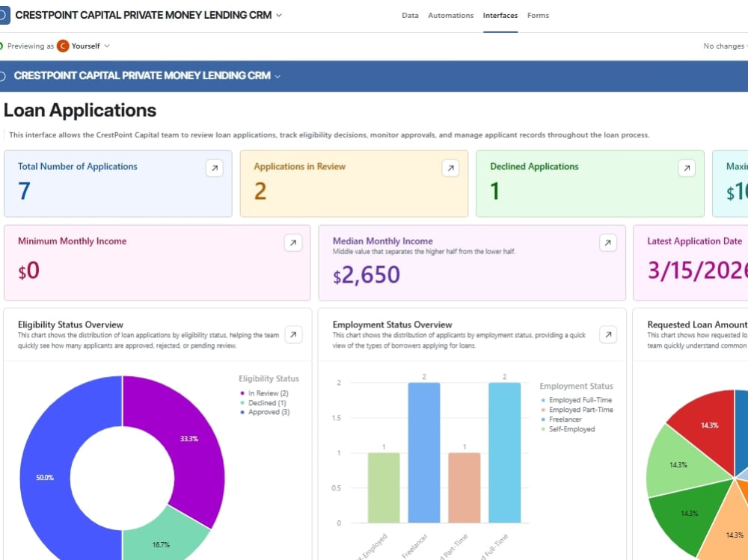Click the orange Yourself avatar icon
This screenshot has width=748, height=560.
pos(63,46)
